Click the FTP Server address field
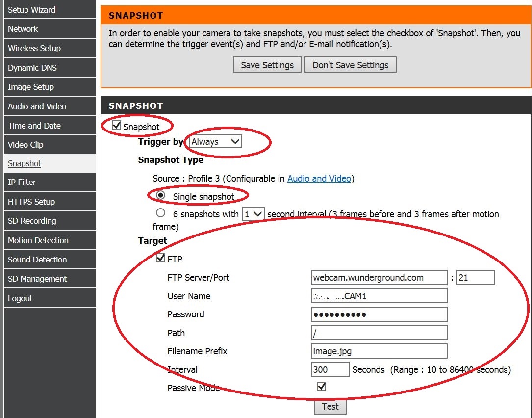This screenshot has width=532, height=418. (x=379, y=278)
